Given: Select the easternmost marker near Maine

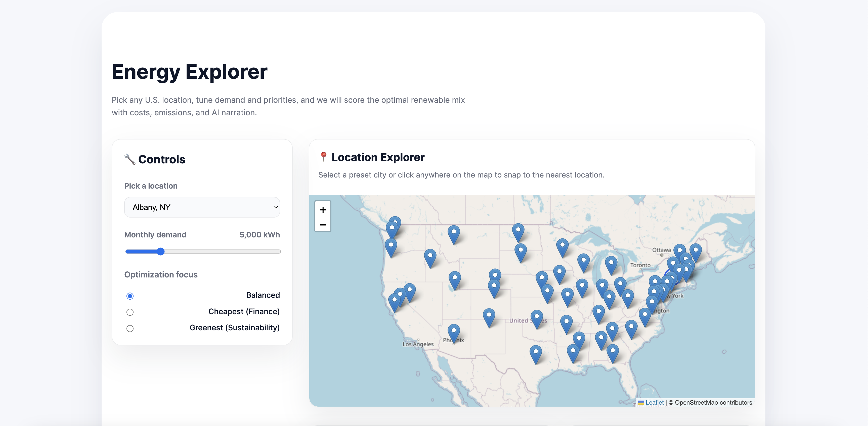Looking at the screenshot, I should tap(696, 251).
